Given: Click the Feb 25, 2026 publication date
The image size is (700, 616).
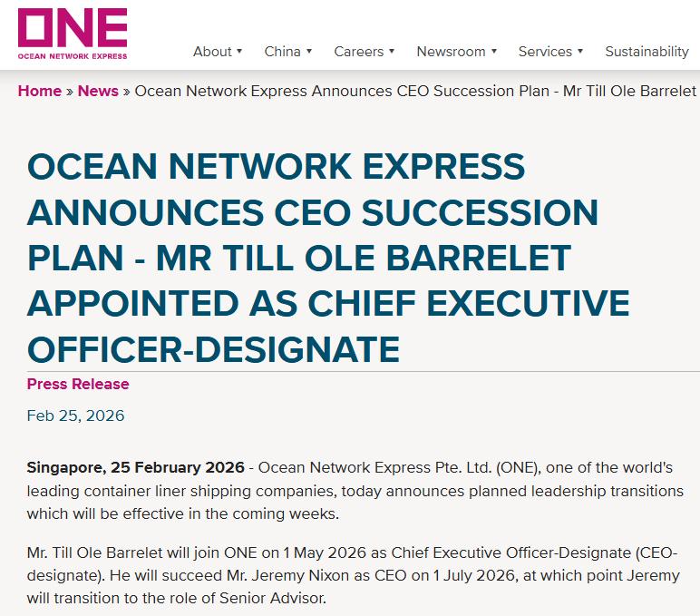Looking at the screenshot, I should (x=75, y=416).
